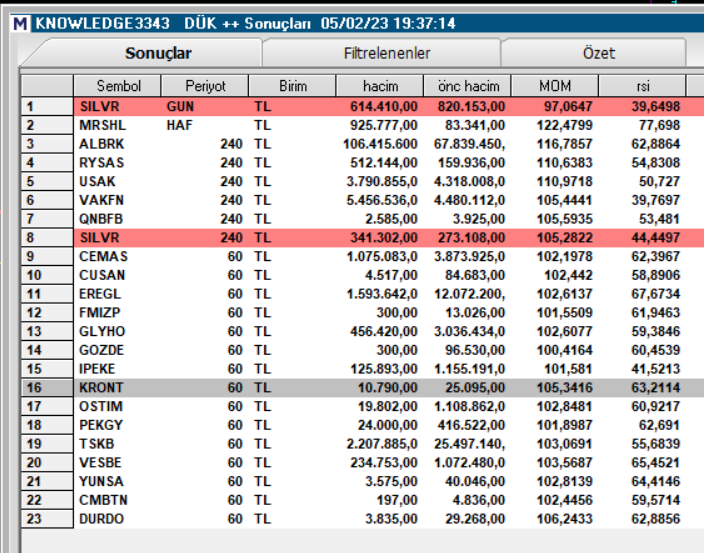
Task: Select row header number 1
Action: pyautogui.click(x=48, y=106)
